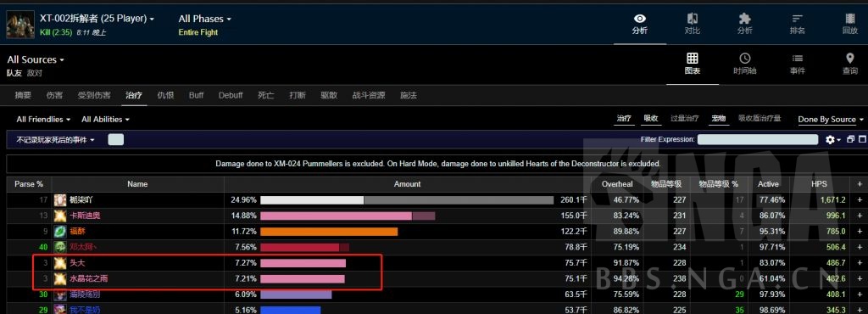Switch to the 打断 interrupts tab
The height and width of the screenshot is (314, 868).
pos(298,95)
